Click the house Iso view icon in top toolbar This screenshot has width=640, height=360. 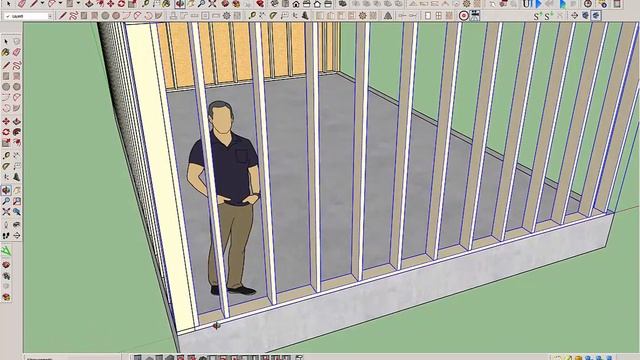pos(296,4)
